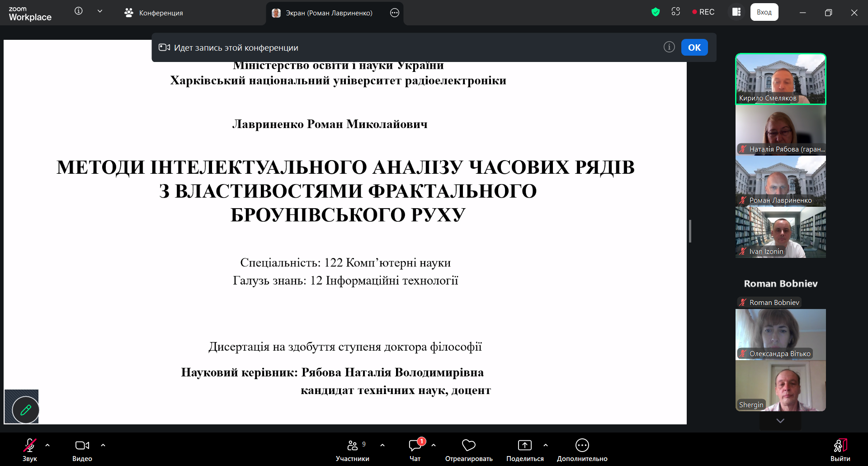
Task: Click muted mic icon on Олександра Вітько
Action: tap(743, 353)
